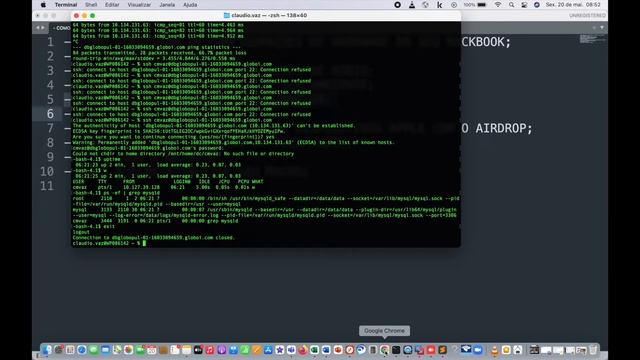Open Calendar icon in the Dock
The image size is (640, 360).
point(151,350)
